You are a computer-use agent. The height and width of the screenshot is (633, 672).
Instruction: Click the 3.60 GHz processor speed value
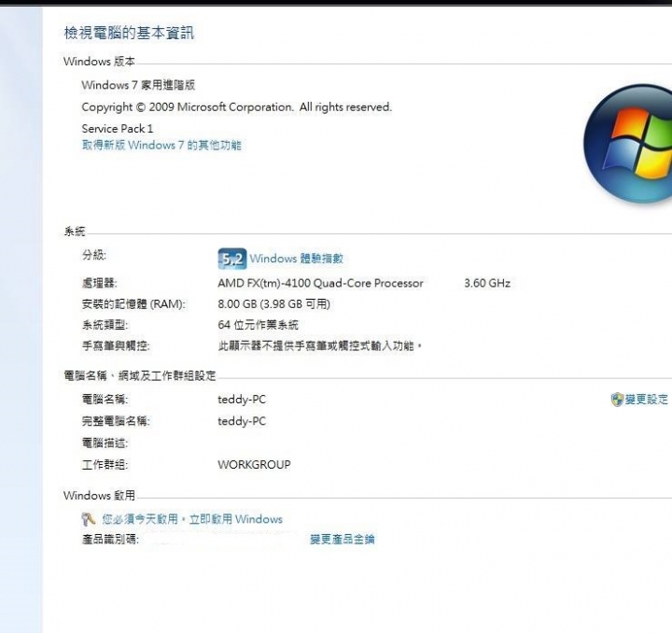(x=487, y=283)
